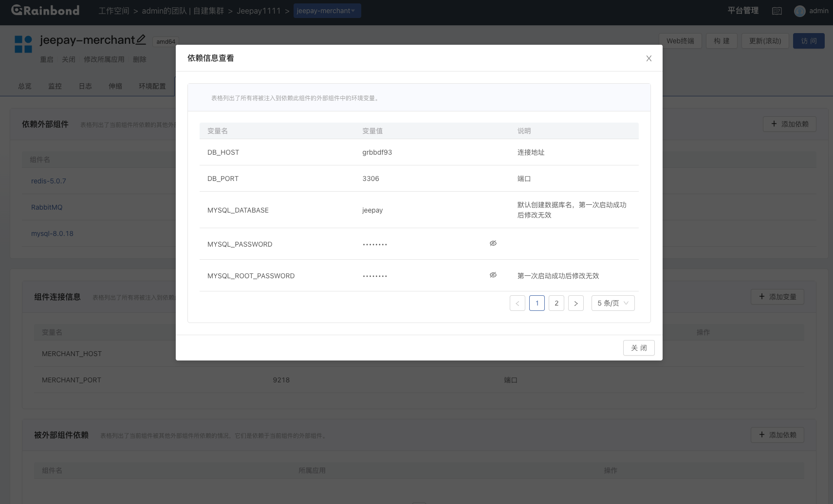Click the next page arrow
This screenshot has height=504, width=833.
coord(576,303)
